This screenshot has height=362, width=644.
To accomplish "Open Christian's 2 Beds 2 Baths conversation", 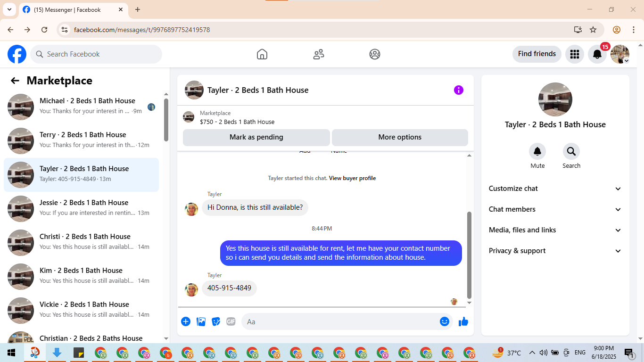I will pyautogui.click(x=81, y=337).
